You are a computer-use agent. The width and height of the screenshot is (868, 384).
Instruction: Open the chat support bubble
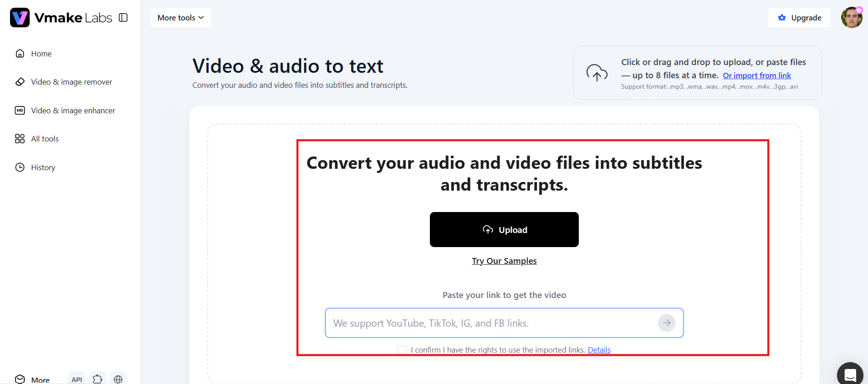click(850, 374)
